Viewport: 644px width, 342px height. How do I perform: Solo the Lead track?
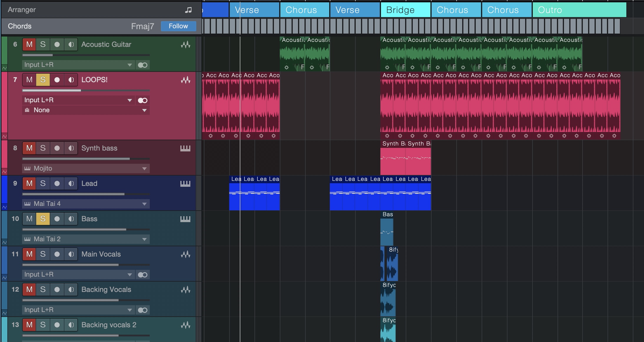coord(43,184)
